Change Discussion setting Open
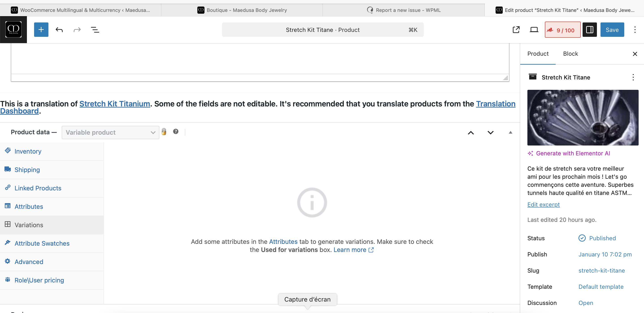This screenshot has width=644, height=313. point(585,303)
